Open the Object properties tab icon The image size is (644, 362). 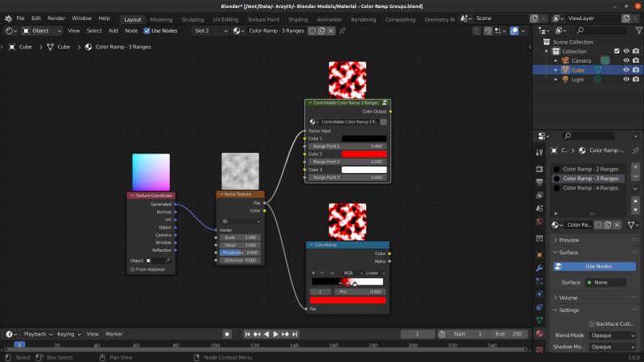point(539,254)
